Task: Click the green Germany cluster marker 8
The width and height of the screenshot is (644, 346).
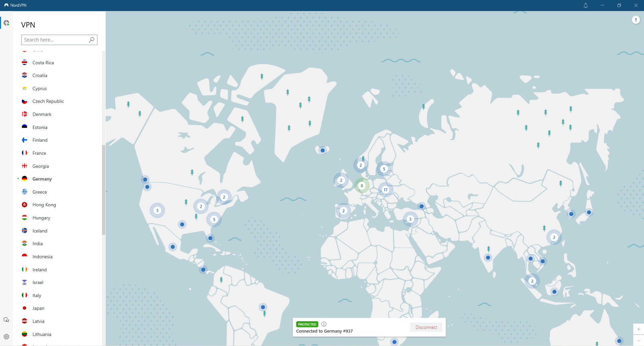Action: click(362, 186)
